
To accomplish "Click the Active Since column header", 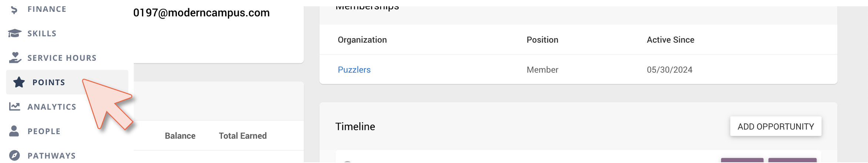I will pyautogui.click(x=670, y=40).
